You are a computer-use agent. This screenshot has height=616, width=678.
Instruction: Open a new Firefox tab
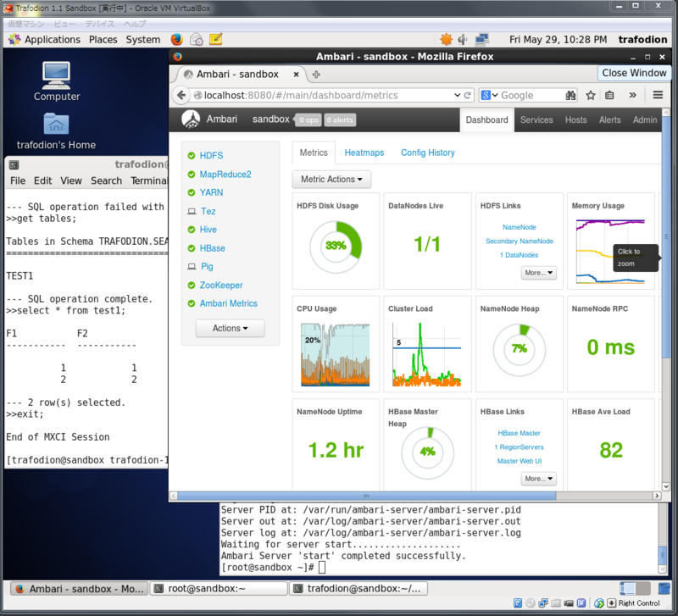pos(316,75)
